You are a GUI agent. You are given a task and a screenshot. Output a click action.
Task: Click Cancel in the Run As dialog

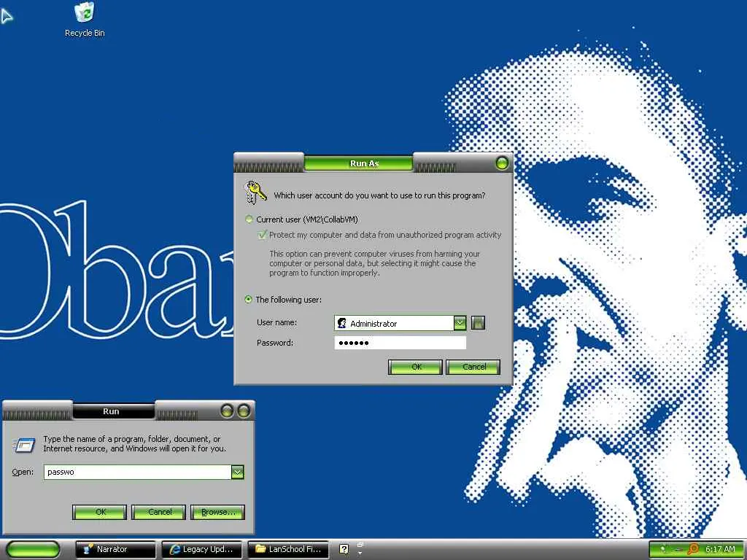point(473,367)
